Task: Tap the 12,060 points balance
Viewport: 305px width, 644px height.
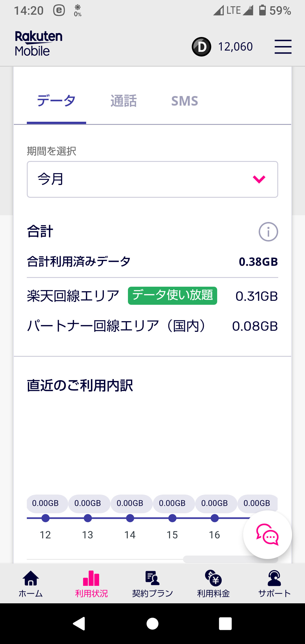Action: tap(235, 47)
